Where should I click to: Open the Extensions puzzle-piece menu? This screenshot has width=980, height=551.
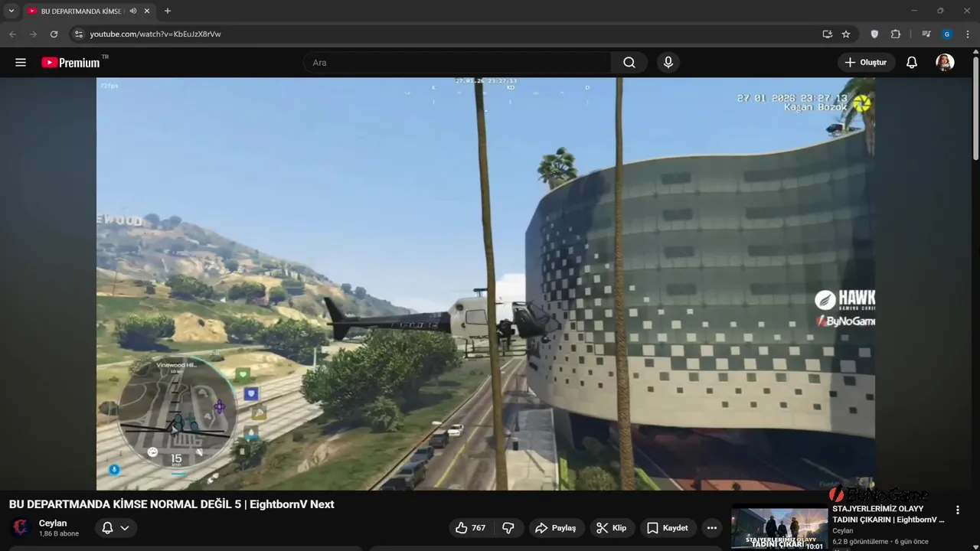point(896,34)
